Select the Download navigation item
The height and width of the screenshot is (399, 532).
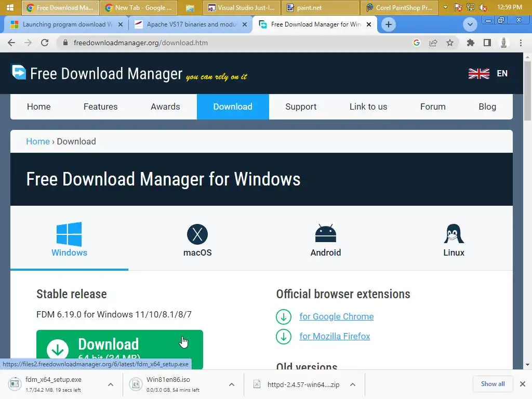pos(233,107)
